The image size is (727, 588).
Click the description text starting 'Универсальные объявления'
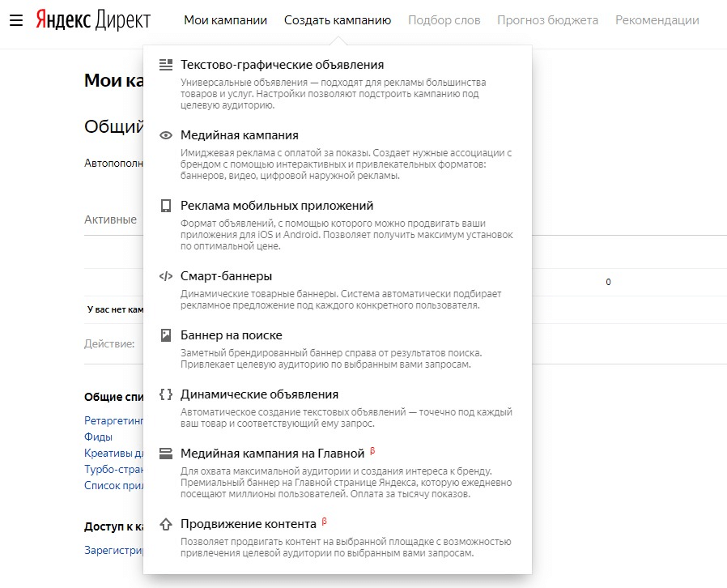[333, 94]
